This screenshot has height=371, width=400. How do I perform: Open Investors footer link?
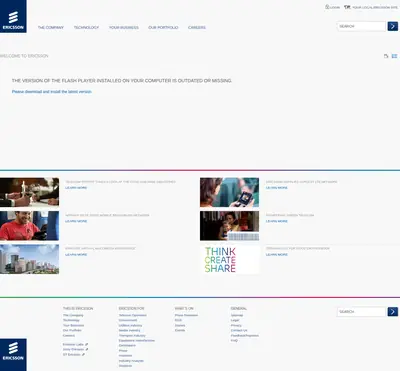pos(125,356)
